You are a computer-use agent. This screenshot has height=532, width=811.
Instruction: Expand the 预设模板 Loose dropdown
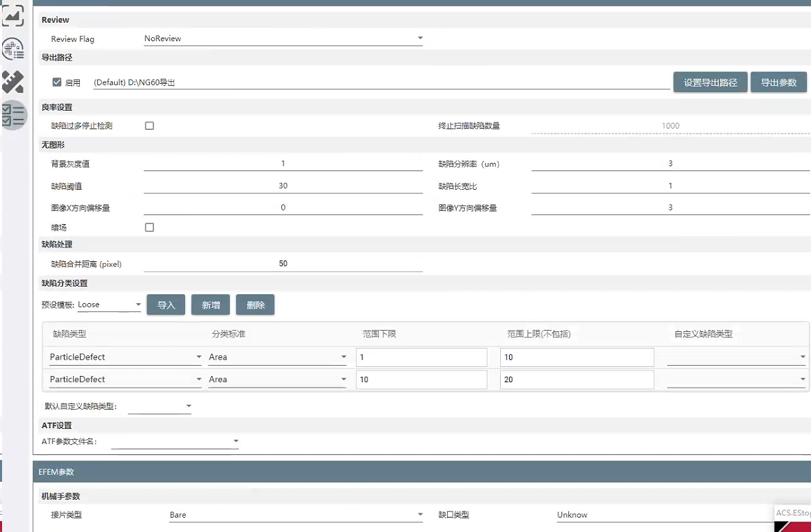pos(109,304)
